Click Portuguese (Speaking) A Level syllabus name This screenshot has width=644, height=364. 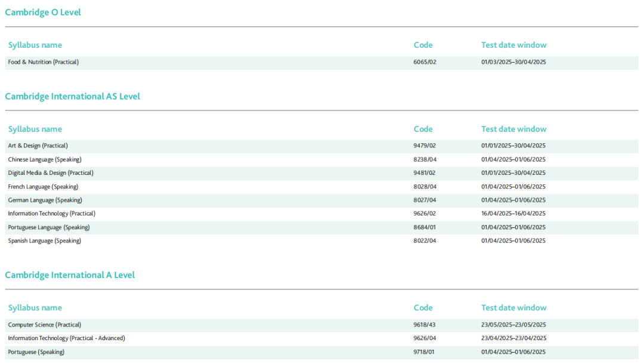coord(36,352)
